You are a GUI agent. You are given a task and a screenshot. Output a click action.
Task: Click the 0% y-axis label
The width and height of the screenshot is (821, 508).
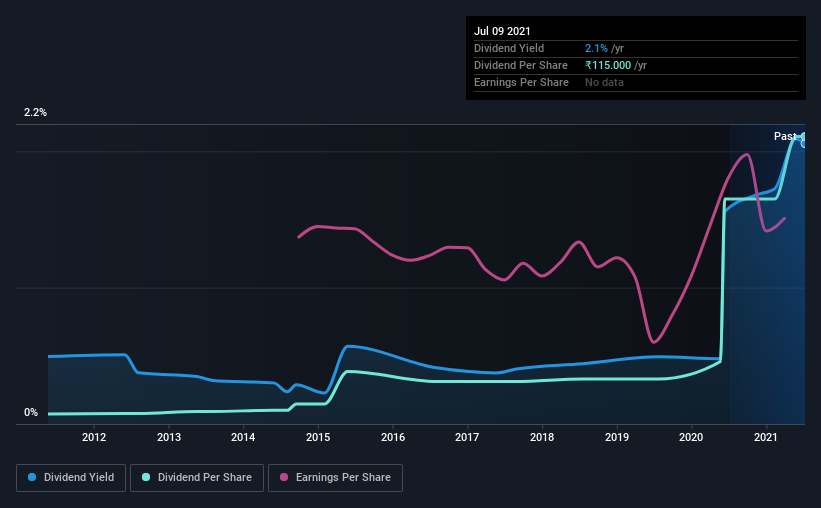pos(31,413)
